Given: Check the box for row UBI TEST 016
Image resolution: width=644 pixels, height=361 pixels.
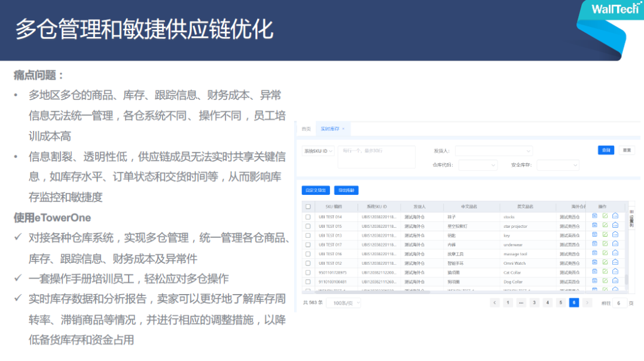Looking at the screenshot, I should click(x=308, y=254).
